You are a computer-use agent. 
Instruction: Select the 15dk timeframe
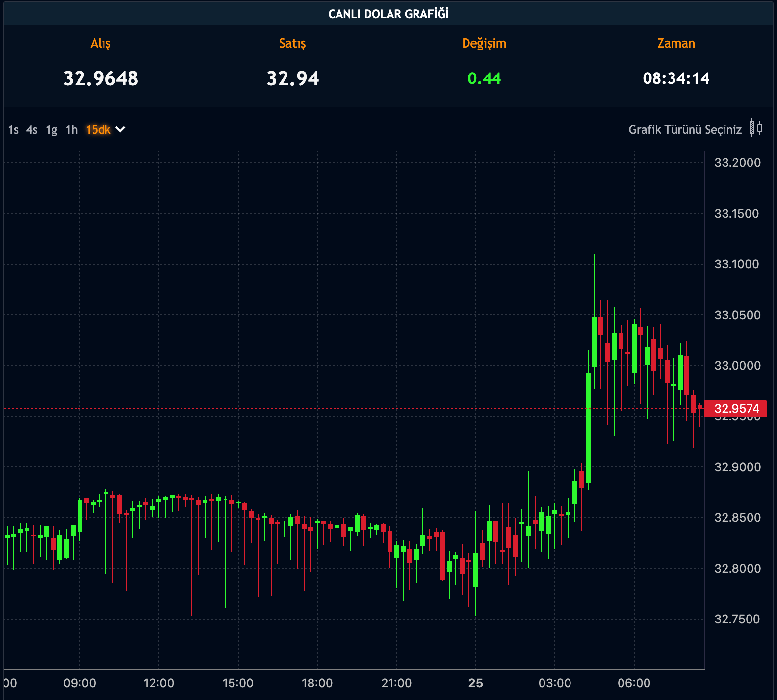coord(98,130)
